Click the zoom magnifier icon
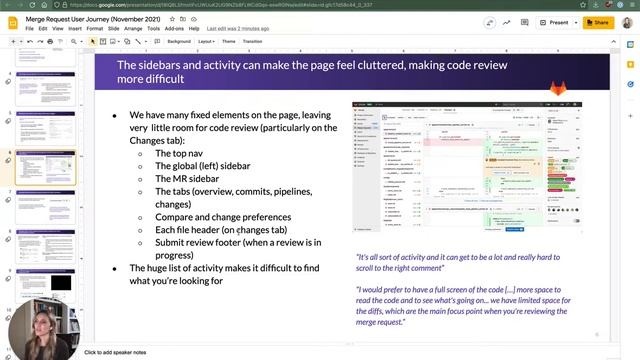640x360 pixels. pos(73,42)
